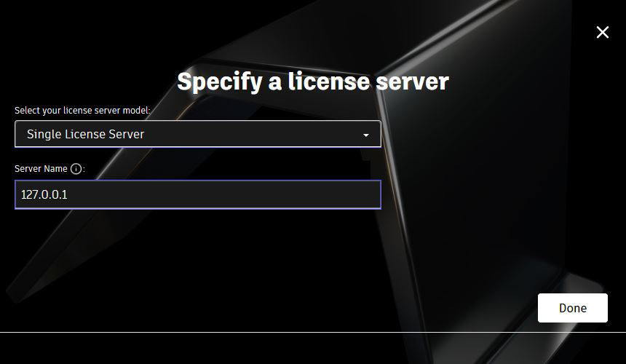Click the 'Server Name' label text
The height and width of the screenshot is (364, 626).
41,169
